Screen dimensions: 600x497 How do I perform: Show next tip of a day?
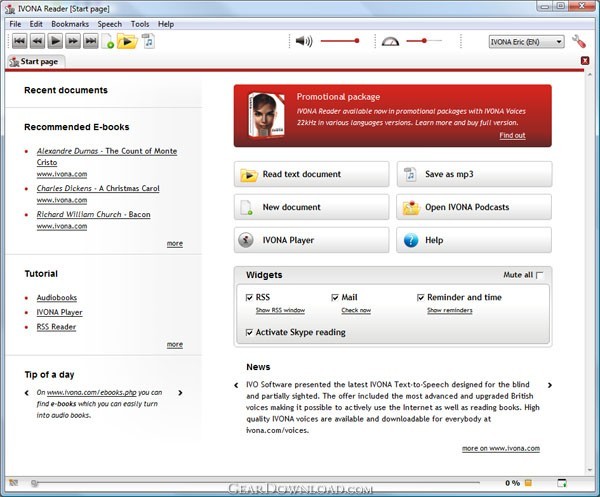(x=180, y=393)
